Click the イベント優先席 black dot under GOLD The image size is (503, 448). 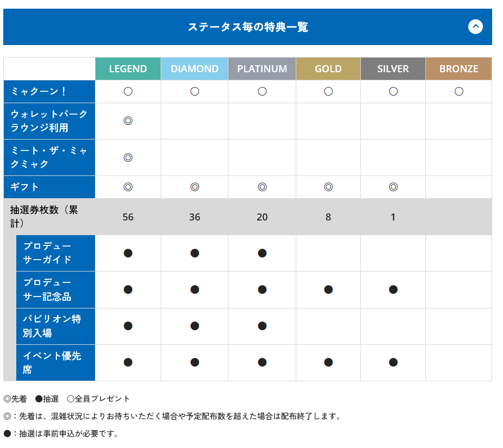click(x=328, y=363)
